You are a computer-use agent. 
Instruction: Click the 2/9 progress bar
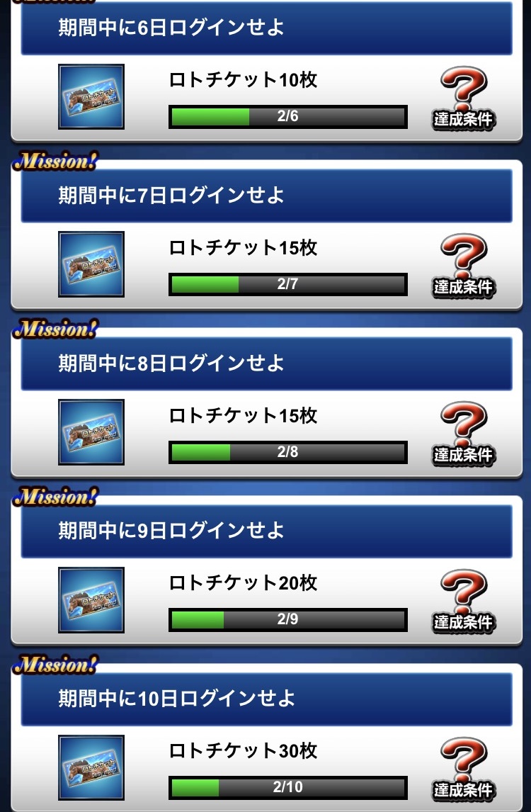point(287,620)
